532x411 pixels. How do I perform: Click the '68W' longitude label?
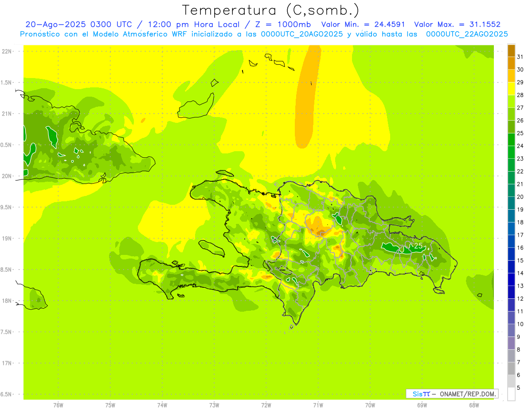pos(474,405)
